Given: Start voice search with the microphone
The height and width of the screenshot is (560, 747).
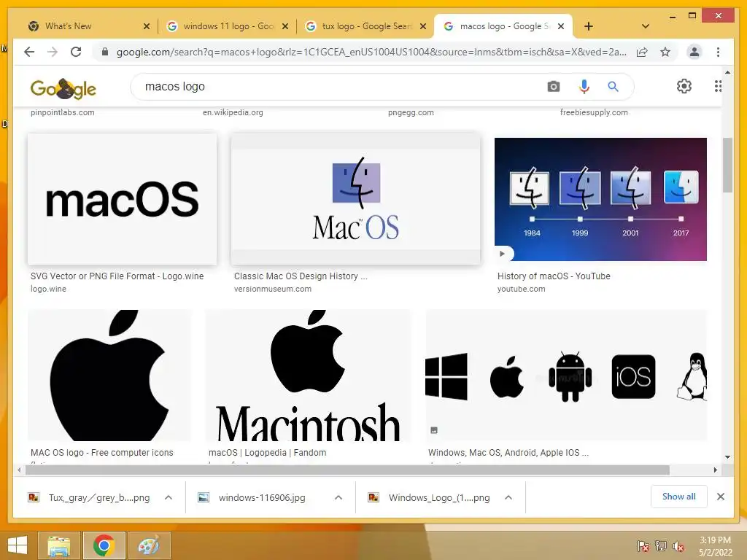Looking at the screenshot, I should [584, 87].
